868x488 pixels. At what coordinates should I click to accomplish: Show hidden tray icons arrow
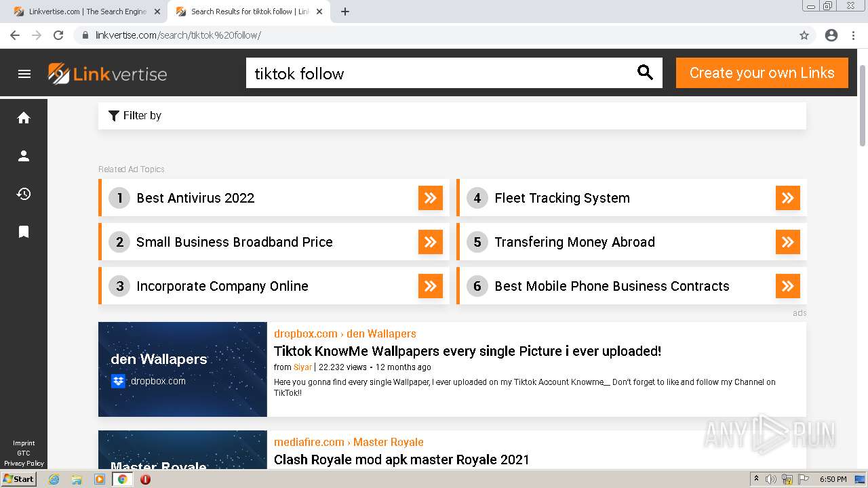(x=756, y=479)
